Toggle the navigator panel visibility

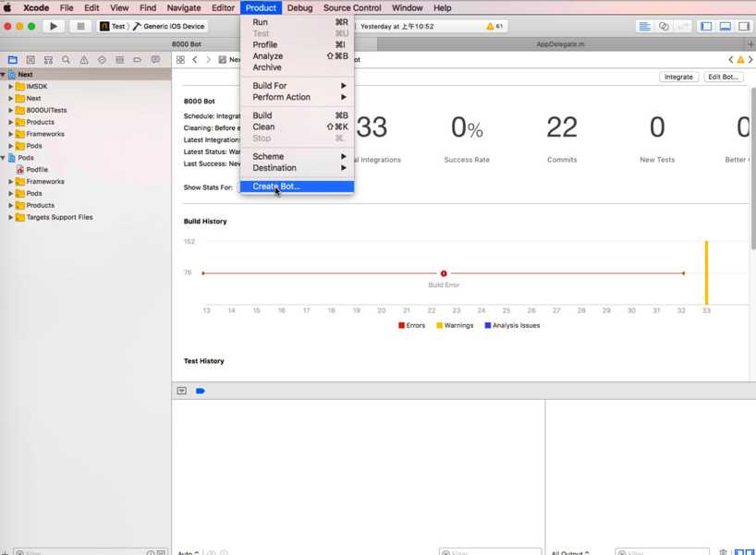click(x=706, y=26)
